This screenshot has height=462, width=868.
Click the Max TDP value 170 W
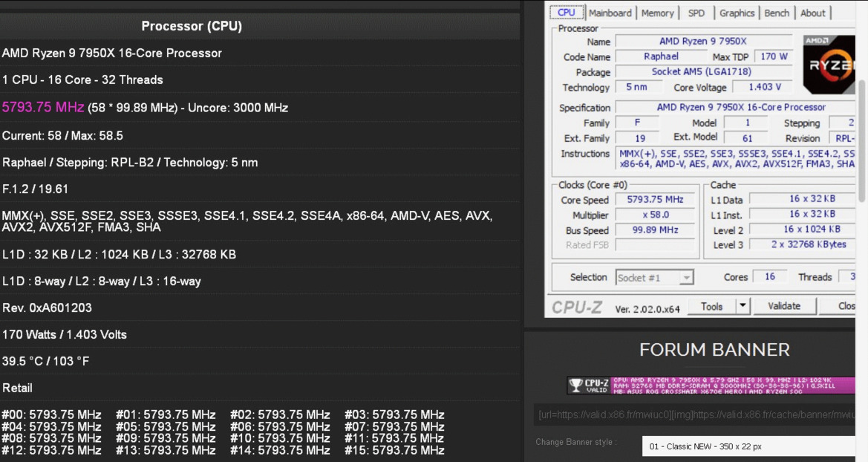pyautogui.click(x=774, y=56)
